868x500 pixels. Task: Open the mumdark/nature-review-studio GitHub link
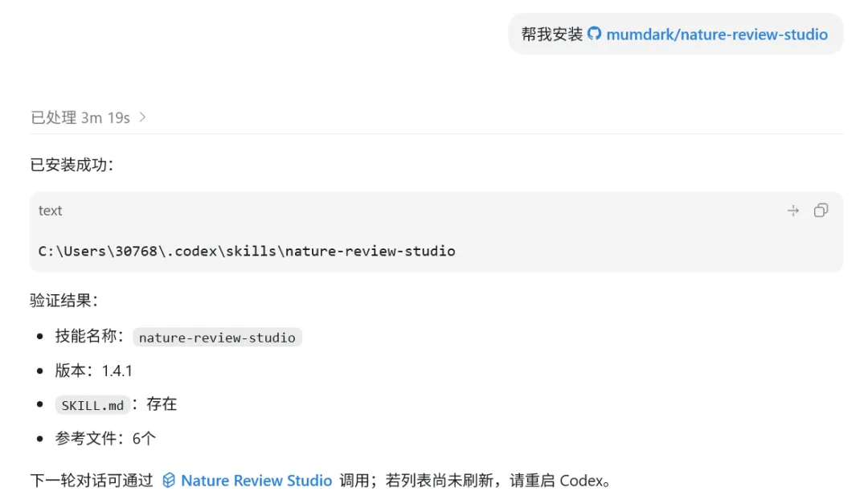pos(717,35)
